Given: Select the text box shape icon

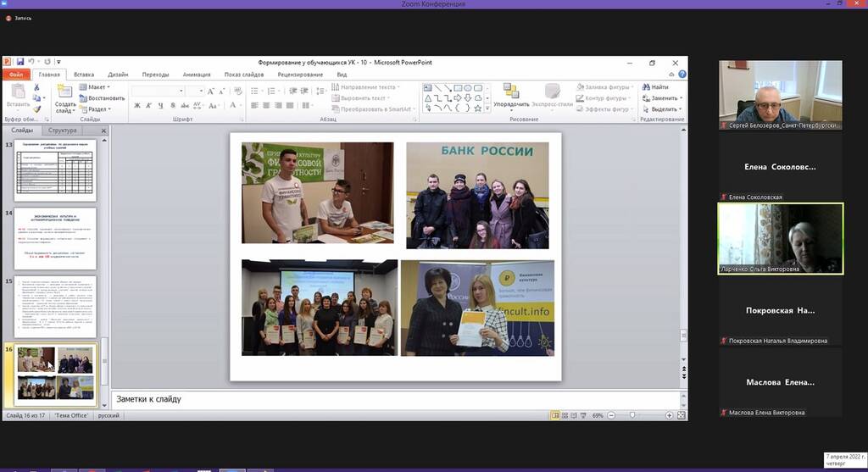Looking at the screenshot, I should 428,88.
